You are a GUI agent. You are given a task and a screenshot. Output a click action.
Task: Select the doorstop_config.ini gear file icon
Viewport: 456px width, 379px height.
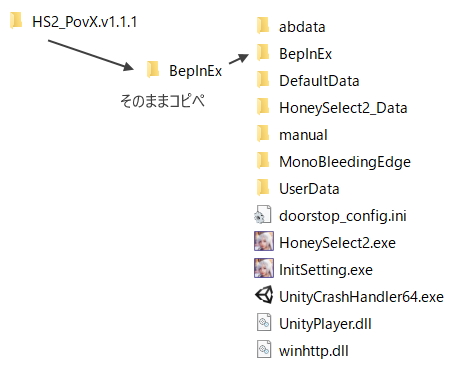[263, 214]
